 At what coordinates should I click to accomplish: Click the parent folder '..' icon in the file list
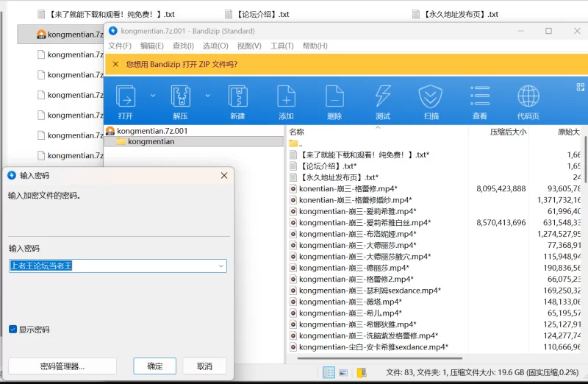pos(293,143)
